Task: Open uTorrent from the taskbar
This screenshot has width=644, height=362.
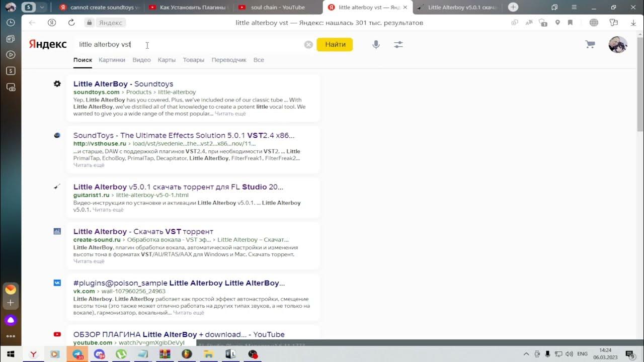Action: click(x=121, y=354)
